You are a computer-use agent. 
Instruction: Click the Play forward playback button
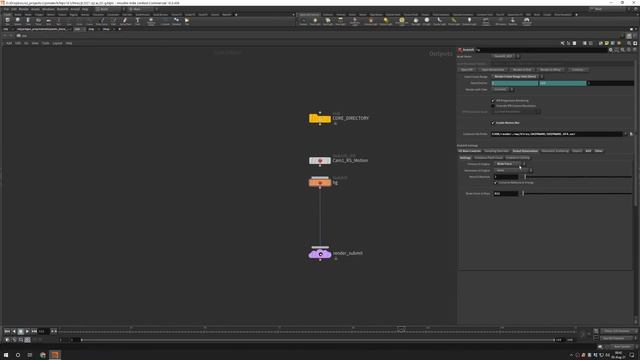point(27,331)
